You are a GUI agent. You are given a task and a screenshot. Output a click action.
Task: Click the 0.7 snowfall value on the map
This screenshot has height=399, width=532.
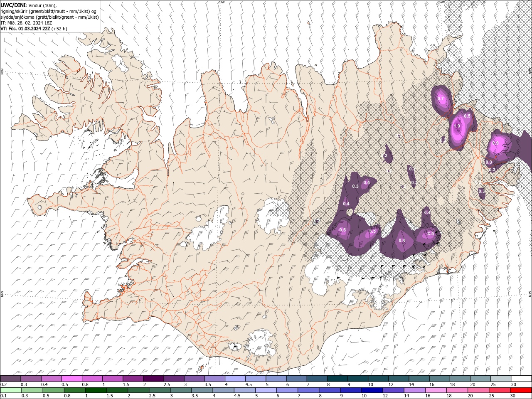tap(441, 99)
